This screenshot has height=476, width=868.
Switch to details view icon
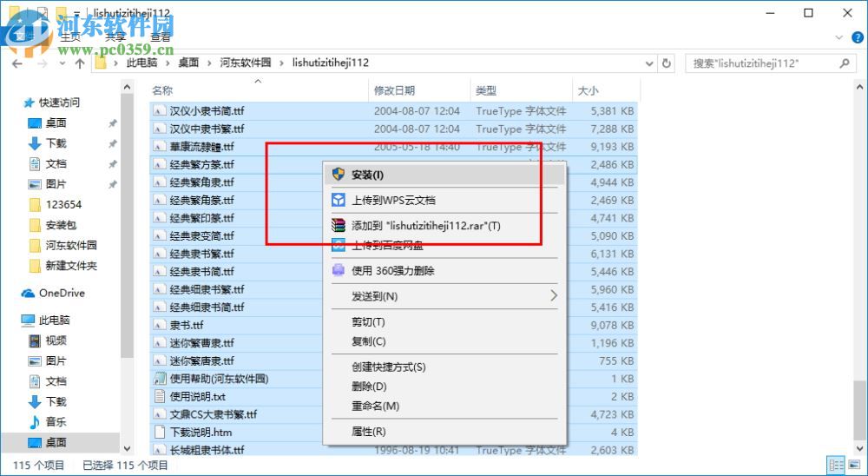click(x=836, y=465)
